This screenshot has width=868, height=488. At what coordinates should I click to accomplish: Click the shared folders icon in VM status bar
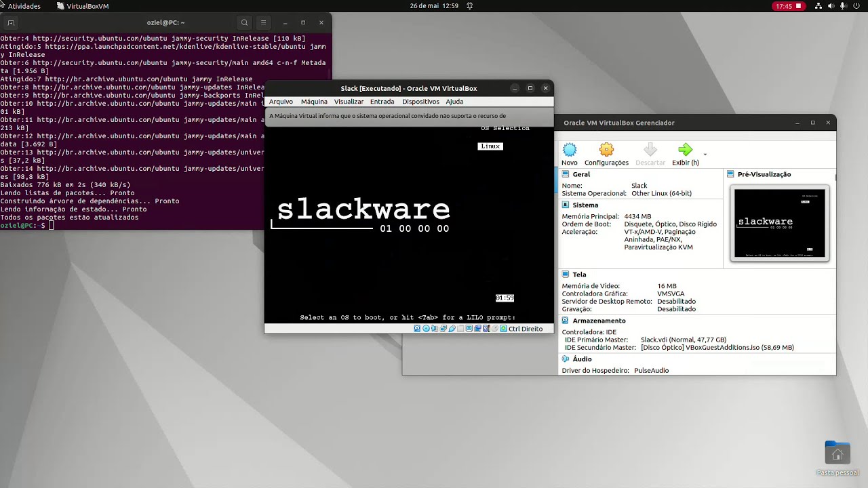tap(460, 329)
